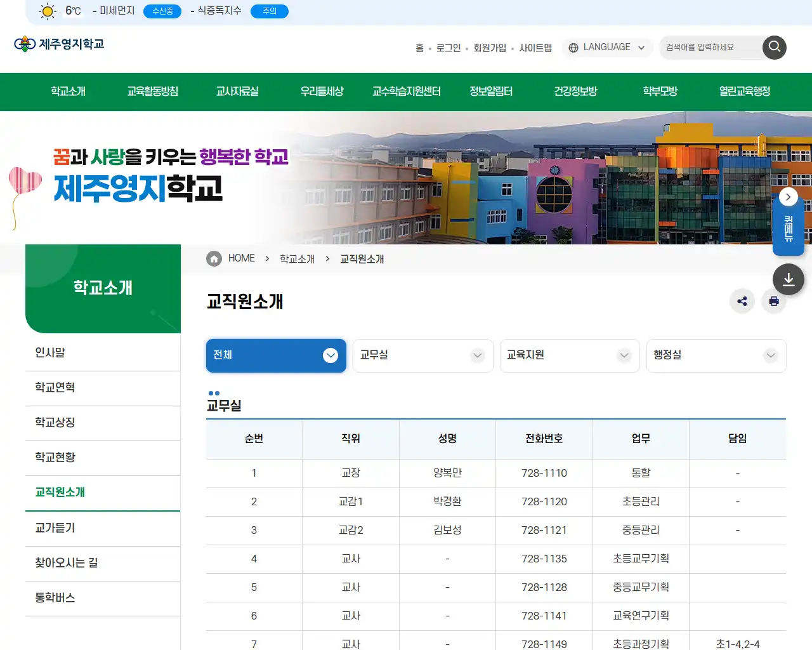Click the 로그인 link
The image size is (812, 650).
click(x=449, y=48)
